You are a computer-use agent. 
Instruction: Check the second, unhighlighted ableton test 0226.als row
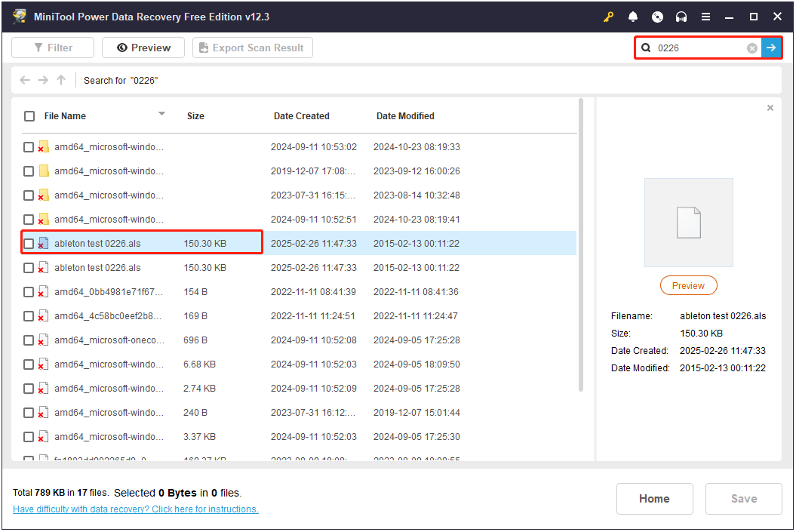(x=29, y=268)
